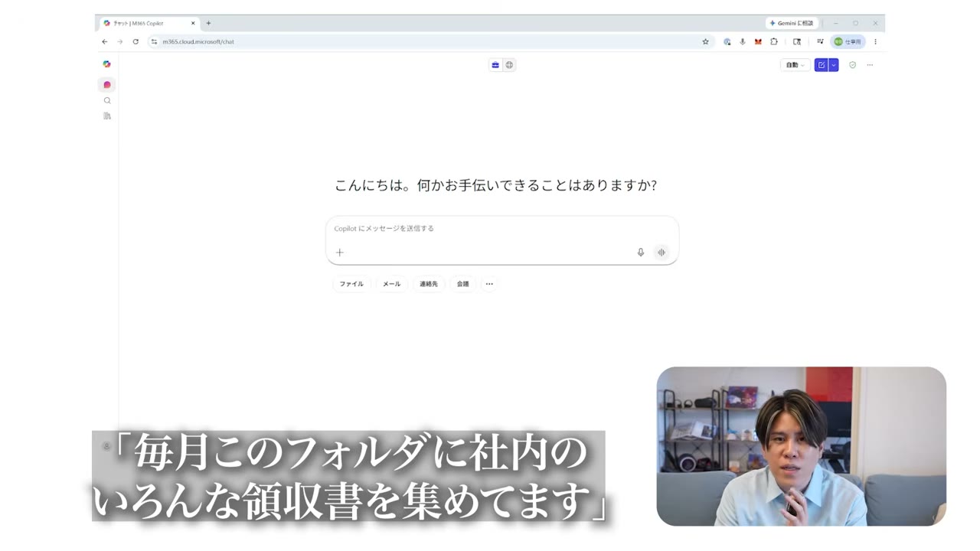Bookmark this page with star icon
Screen dimensions: 980x551
point(705,41)
